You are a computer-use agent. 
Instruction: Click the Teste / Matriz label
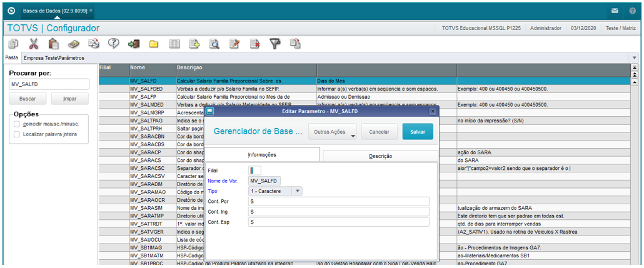[621, 28]
